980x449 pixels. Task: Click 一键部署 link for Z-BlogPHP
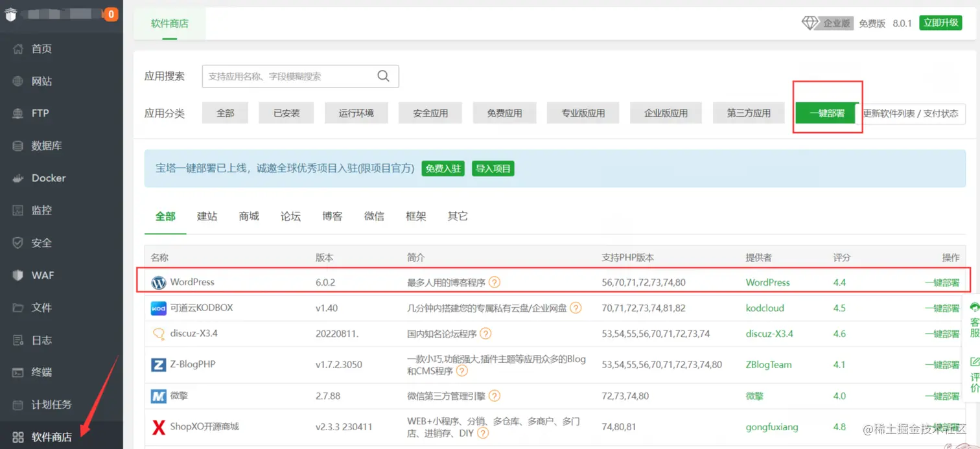pos(942,365)
